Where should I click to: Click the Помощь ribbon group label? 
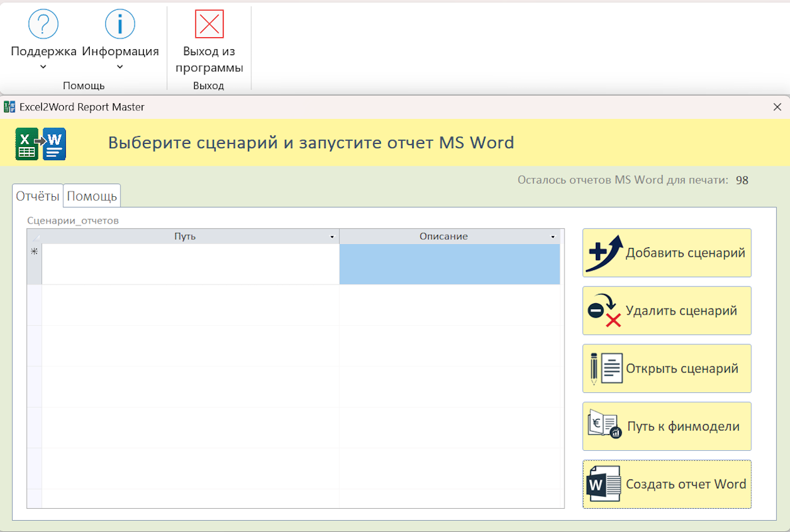(x=84, y=86)
